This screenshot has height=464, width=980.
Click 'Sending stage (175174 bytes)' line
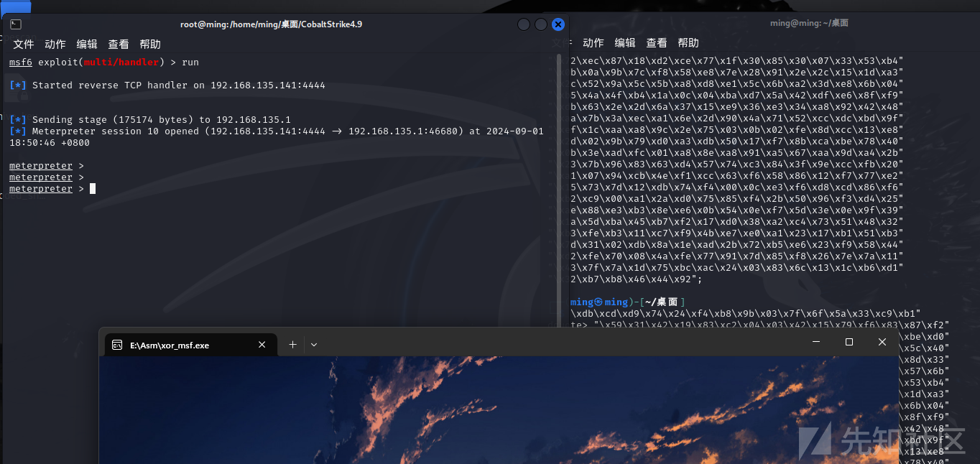(x=150, y=120)
